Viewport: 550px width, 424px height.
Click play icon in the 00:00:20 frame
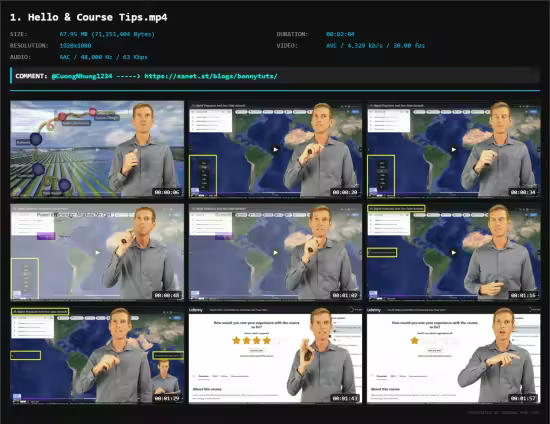(x=276, y=149)
